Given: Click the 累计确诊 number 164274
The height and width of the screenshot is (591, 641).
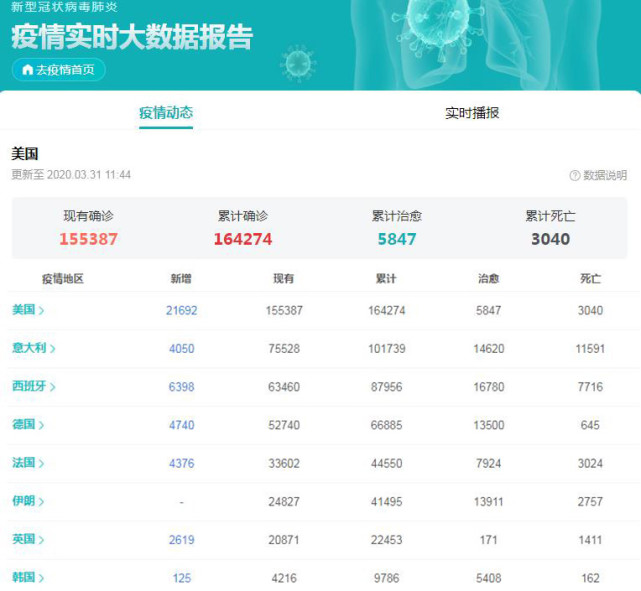Looking at the screenshot, I should point(242,239).
